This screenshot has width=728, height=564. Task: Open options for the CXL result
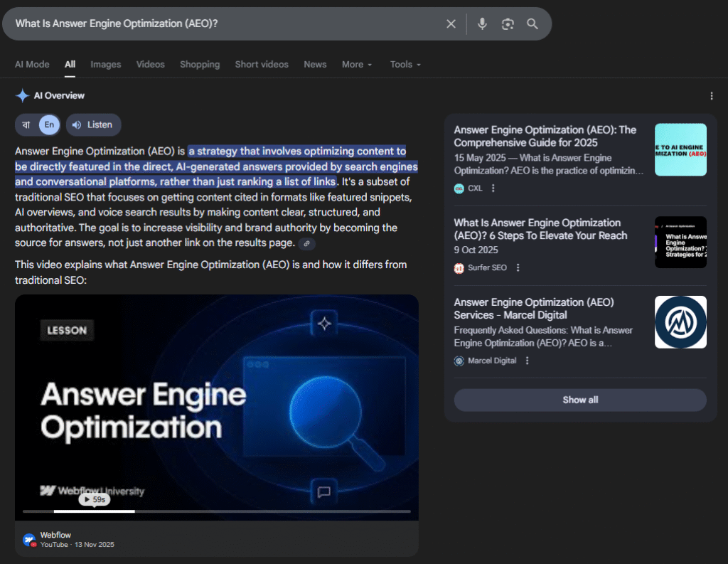[x=493, y=188]
